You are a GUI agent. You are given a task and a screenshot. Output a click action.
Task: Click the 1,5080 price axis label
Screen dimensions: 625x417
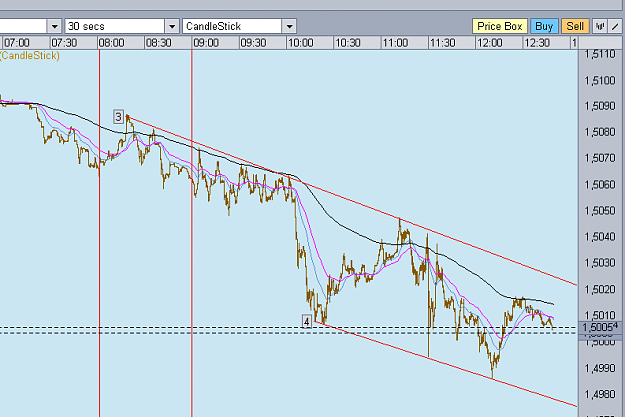(600, 132)
